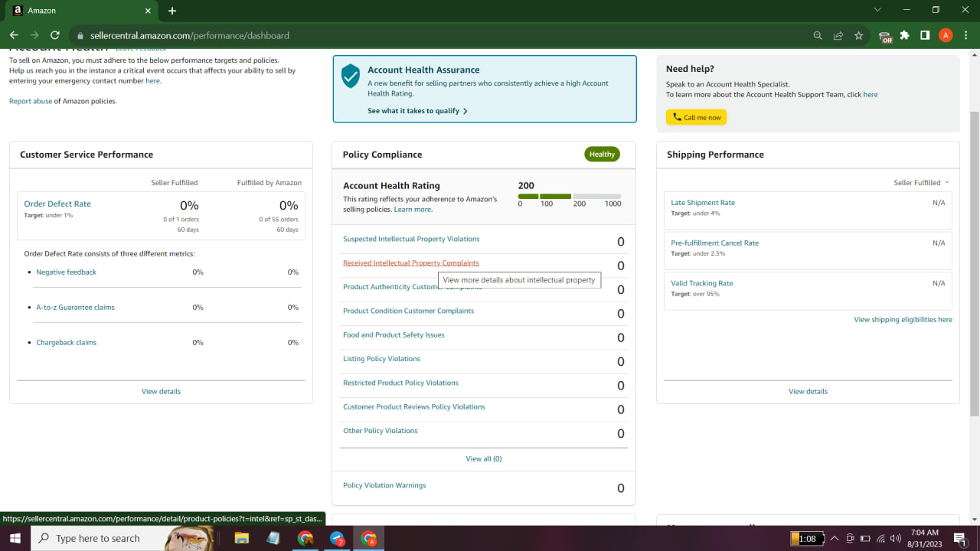This screenshot has width=980, height=551.
Task: Open the Chrome profile avatar
Action: tap(946, 35)
